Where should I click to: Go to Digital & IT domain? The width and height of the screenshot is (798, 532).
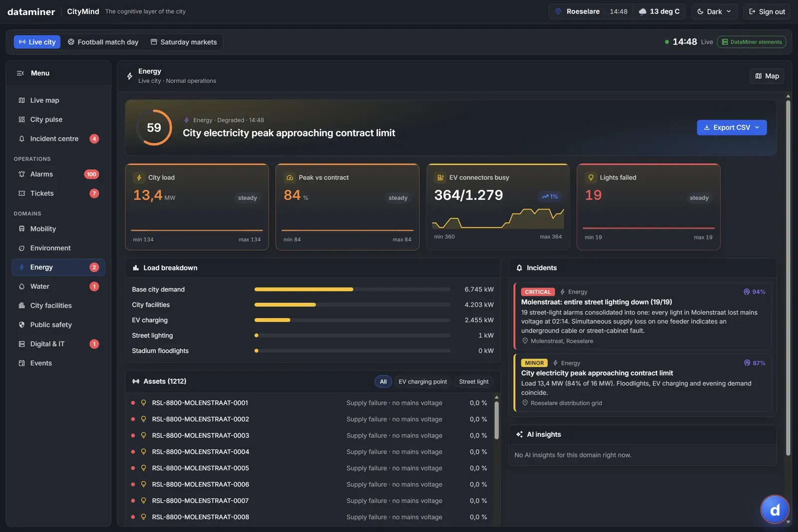click(x=58, y=344)
